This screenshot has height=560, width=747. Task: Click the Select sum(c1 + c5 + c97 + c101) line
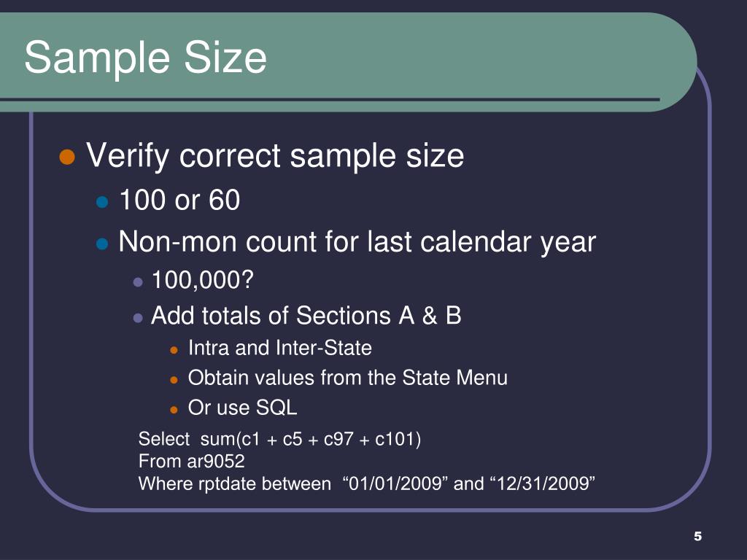(x=279, y=439)
